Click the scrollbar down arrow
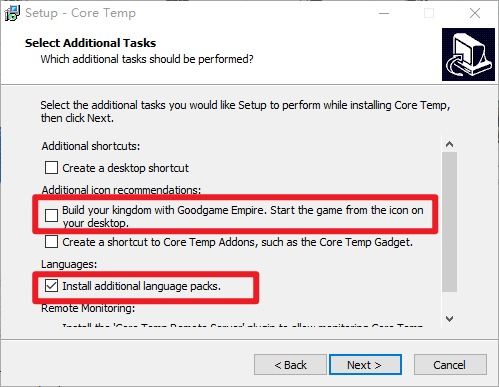Screen dimensions: 499x387 coord(449,319)
